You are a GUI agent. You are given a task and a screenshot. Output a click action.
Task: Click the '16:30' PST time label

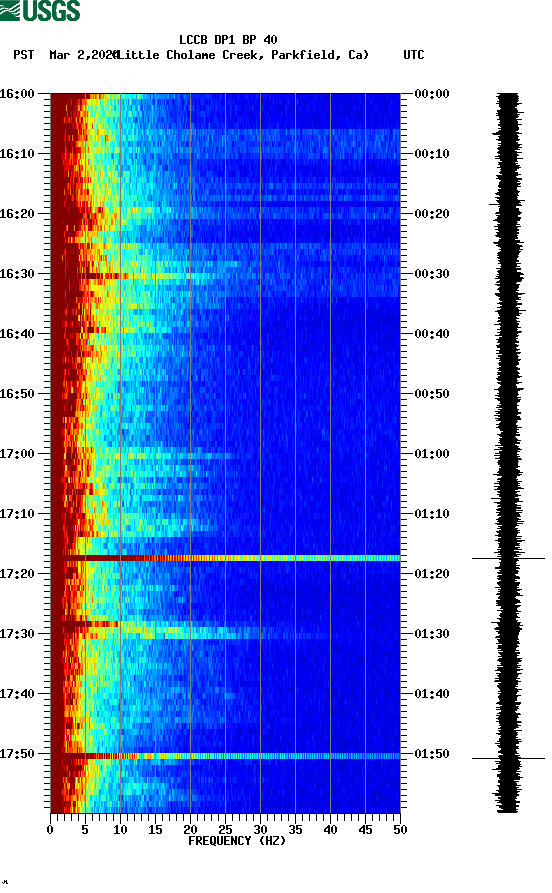[x=17, y=273]
